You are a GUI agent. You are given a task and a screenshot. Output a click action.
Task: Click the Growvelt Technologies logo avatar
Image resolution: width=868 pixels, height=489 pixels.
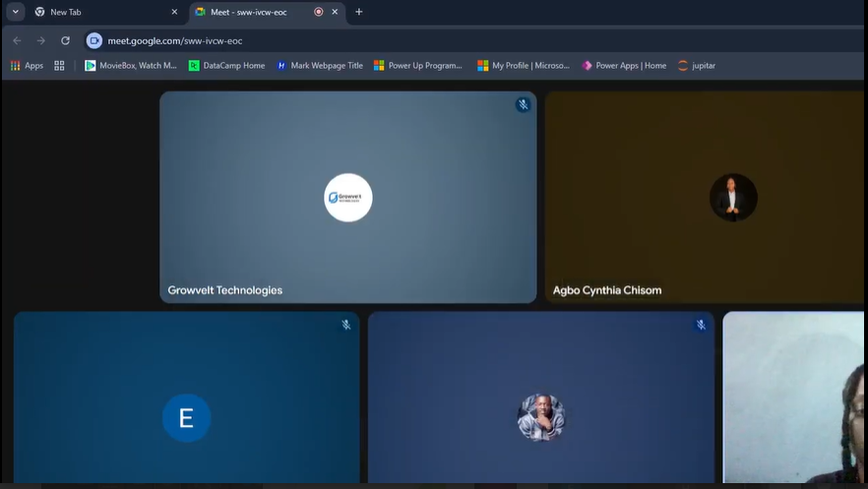click(348, 198)
